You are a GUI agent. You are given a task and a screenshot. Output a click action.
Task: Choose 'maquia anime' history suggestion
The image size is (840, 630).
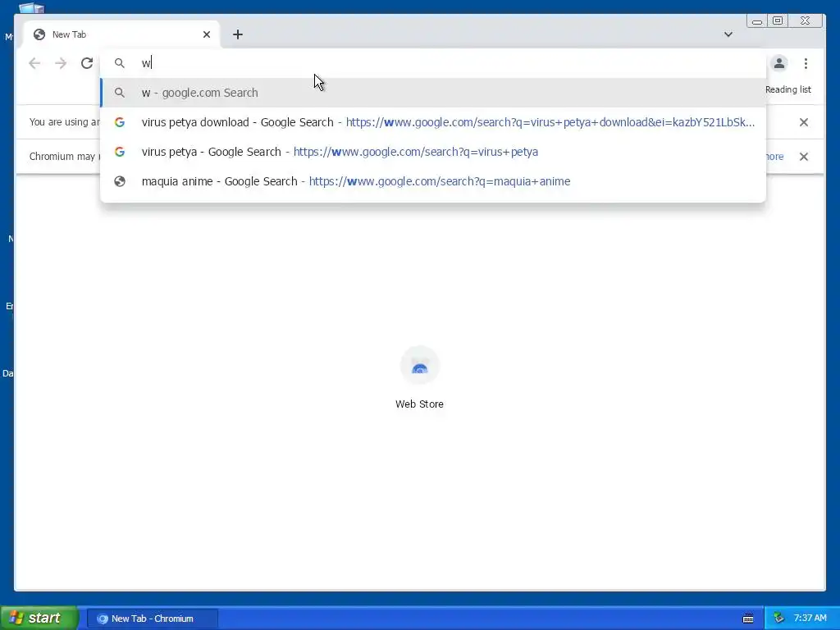click(433, 181)
